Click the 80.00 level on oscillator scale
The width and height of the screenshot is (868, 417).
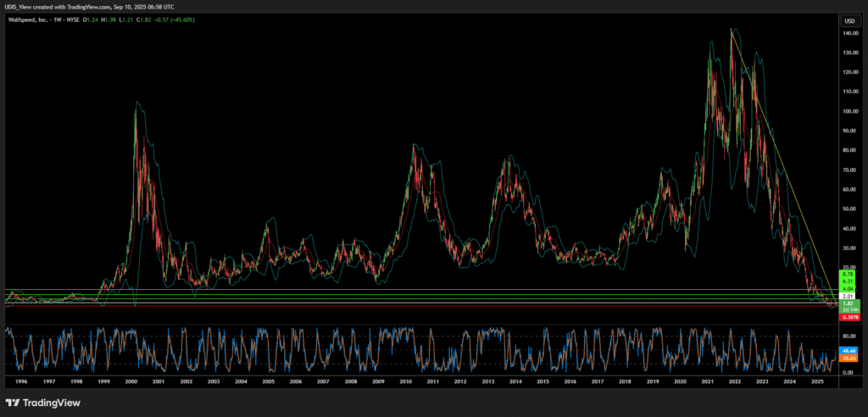[x=848, y=336]
